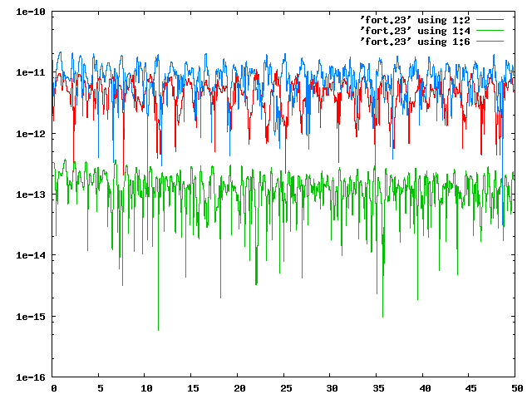Click the y-axis label 1e-15
The image size is (532, 399).
31,317
